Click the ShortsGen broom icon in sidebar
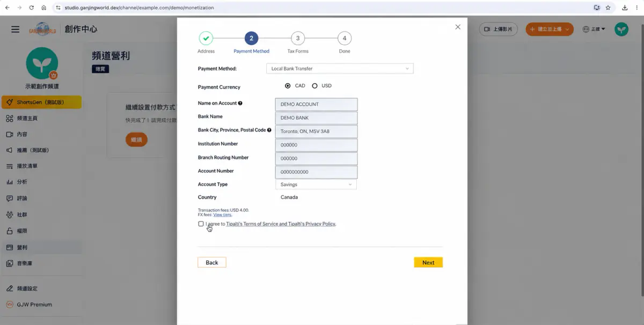 [10, 102]
